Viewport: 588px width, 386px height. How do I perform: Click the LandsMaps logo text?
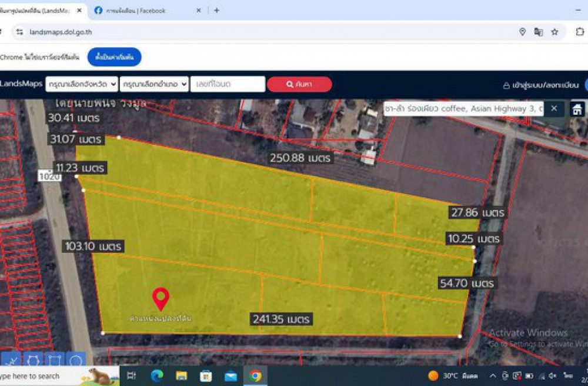click(21, 84)
